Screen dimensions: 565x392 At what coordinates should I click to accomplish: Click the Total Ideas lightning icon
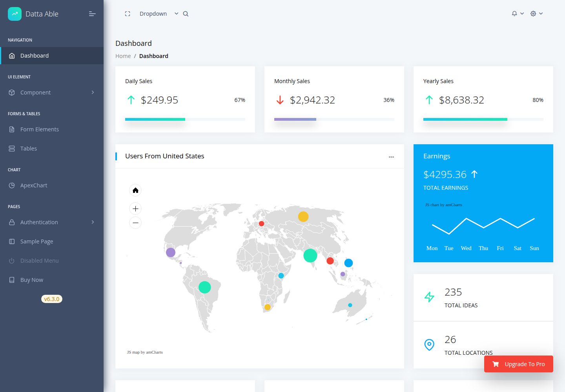(429, 297)
